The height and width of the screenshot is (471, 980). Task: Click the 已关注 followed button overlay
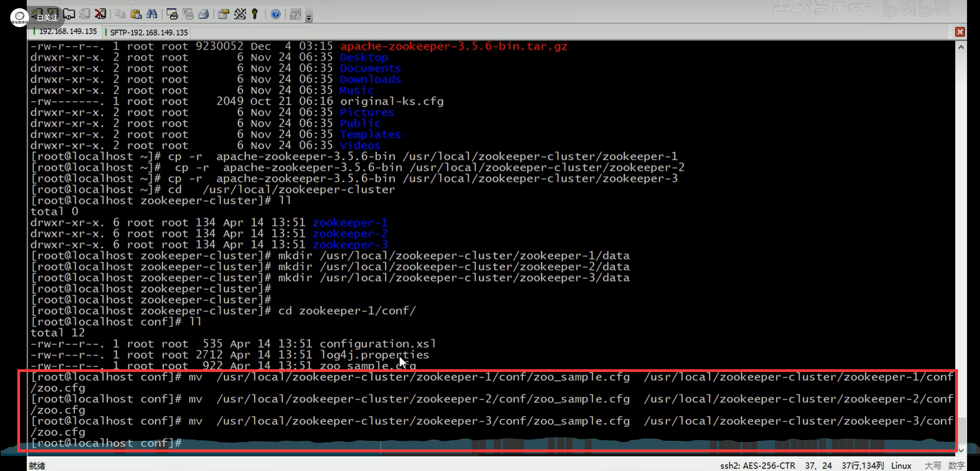(x=47, y=18)
